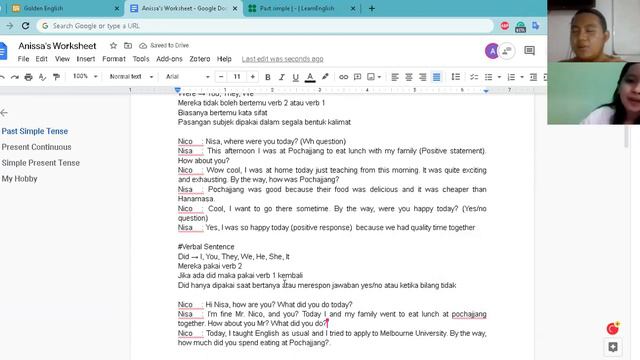Click the bulleted list icon
Screen dimensions: 640x360
488,77
